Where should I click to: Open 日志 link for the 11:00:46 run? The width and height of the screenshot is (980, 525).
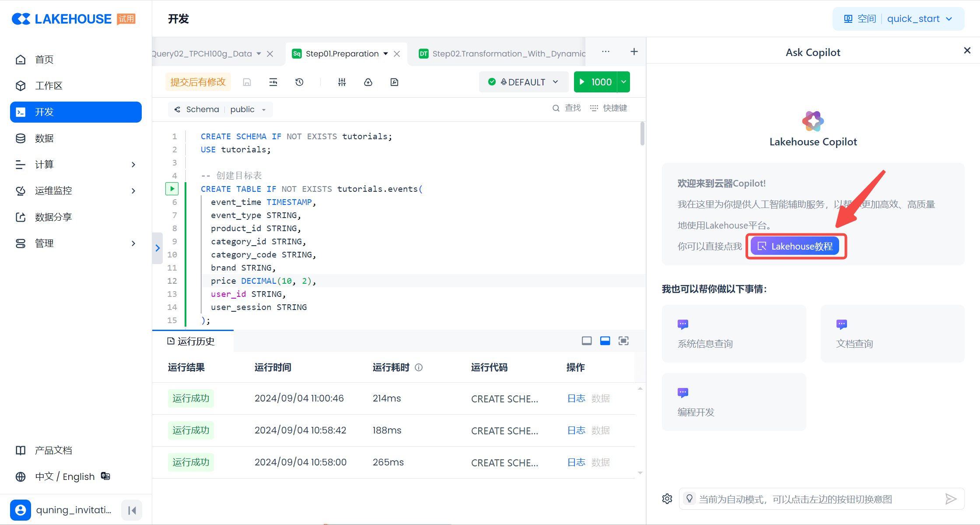pos(576,398)
